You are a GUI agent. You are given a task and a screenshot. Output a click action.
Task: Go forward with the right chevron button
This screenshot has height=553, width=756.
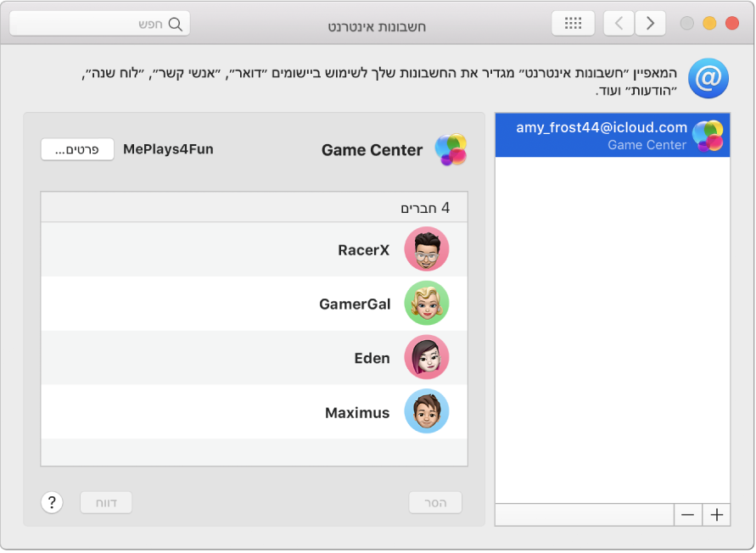(651, 23)
